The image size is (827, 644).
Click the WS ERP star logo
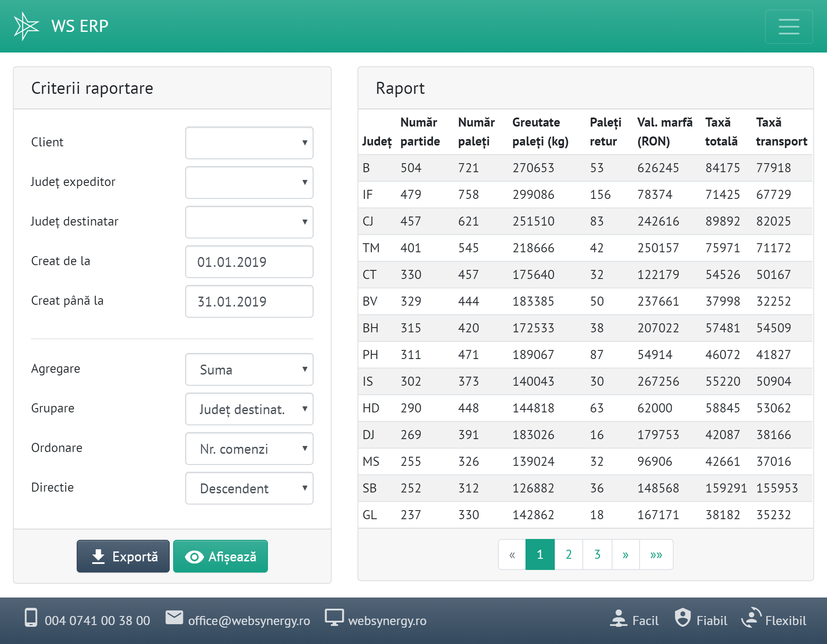coord(26,26)
